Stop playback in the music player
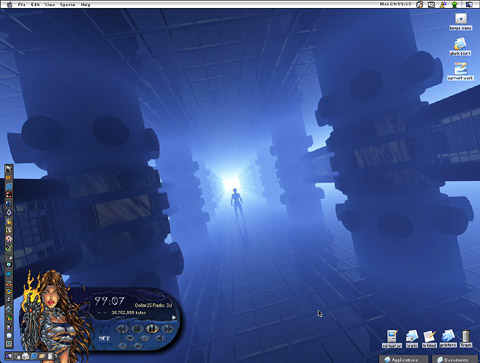This screenshot has height=363, width=480. click(x=137, y=329)
